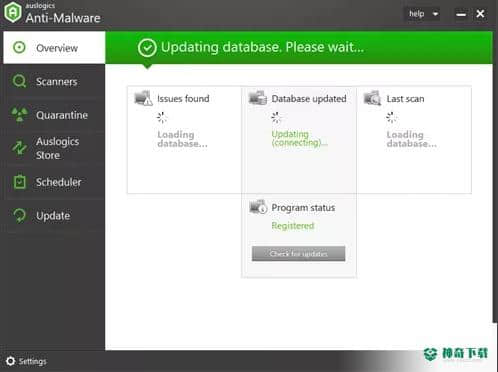Open Settings at the bottom left
The height and width of the screenshot is (372, 498).
[26, 361]
